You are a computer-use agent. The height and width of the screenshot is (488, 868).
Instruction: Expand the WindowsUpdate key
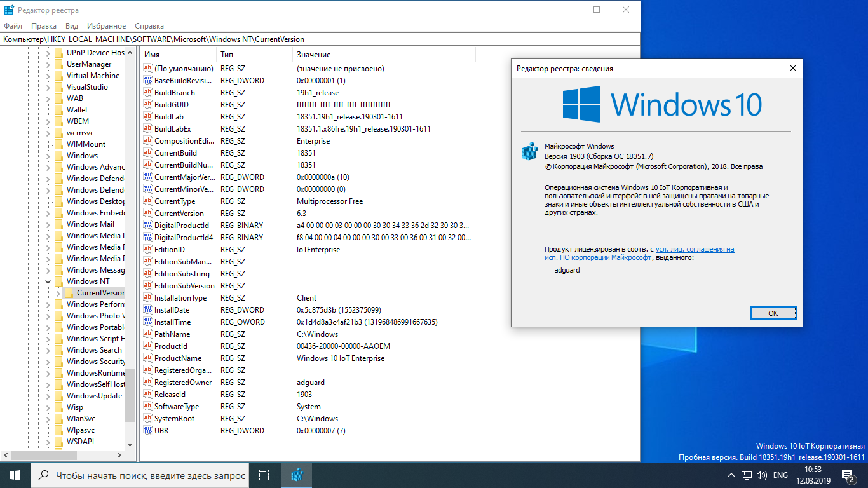(48, 396)
